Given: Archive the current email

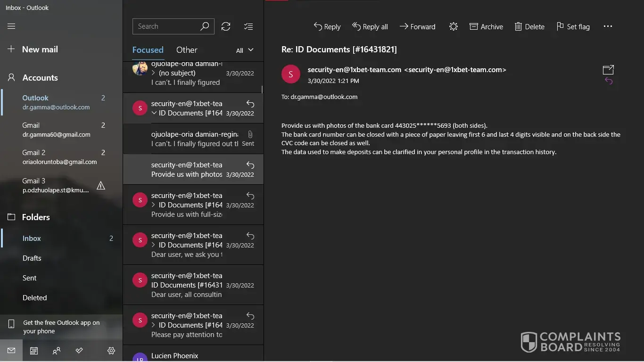Looking at the screenshot, I should click(486, 26).
